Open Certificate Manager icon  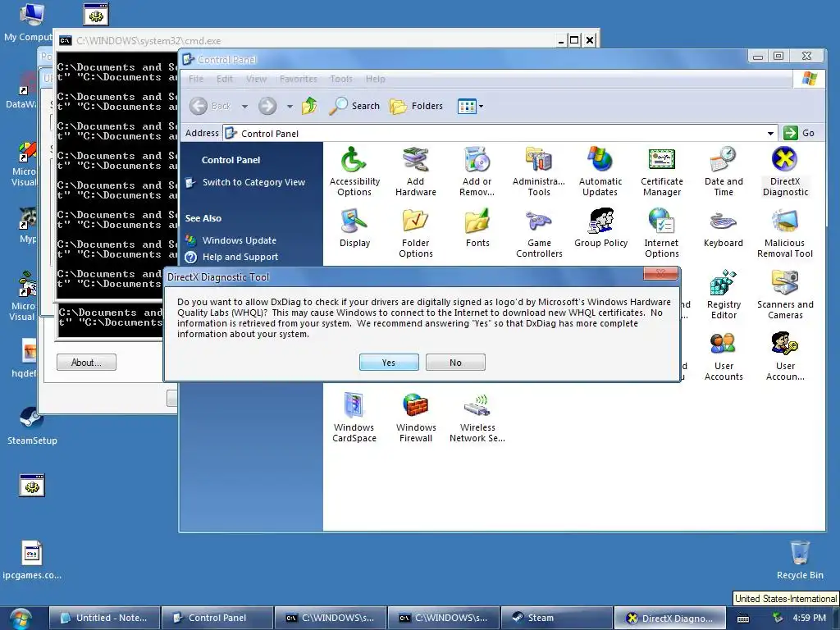tap(662, 171)
